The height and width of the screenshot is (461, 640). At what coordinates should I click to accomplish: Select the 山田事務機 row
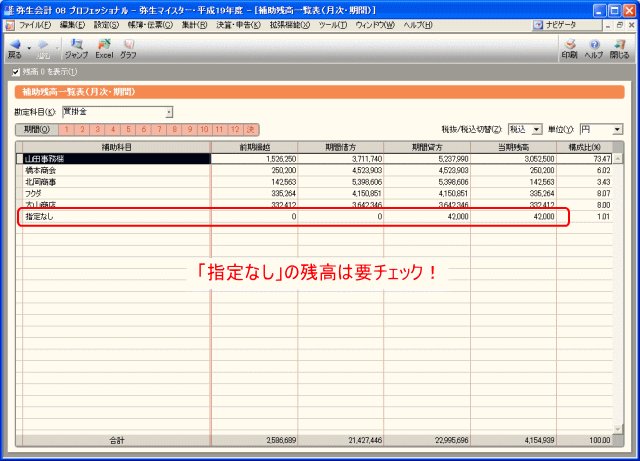314,159
